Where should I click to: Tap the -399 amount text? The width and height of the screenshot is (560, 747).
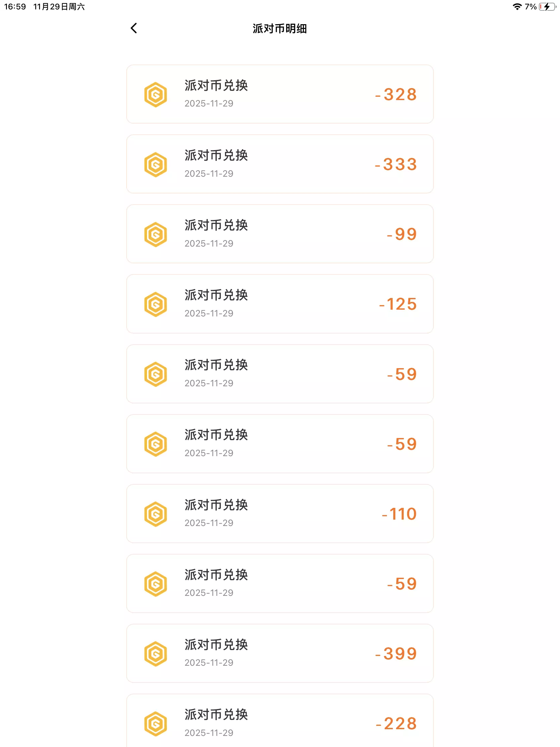click(x=396, y=654)
